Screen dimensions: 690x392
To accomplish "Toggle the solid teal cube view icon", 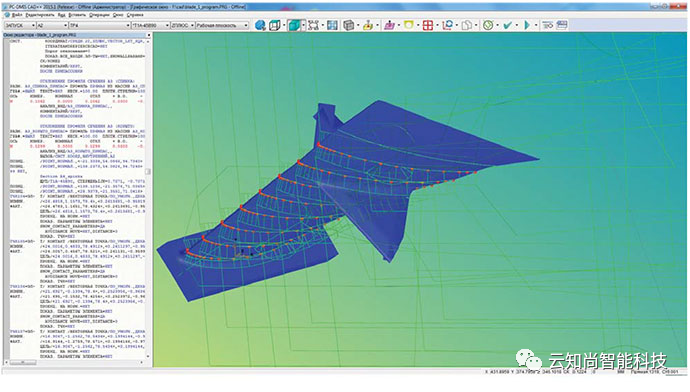I will point(294,25).
